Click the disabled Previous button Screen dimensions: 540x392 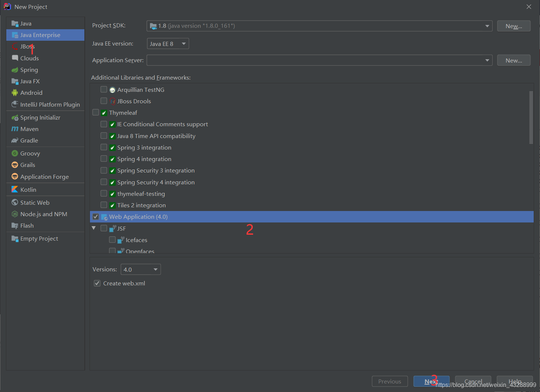(x=390, y=381)
